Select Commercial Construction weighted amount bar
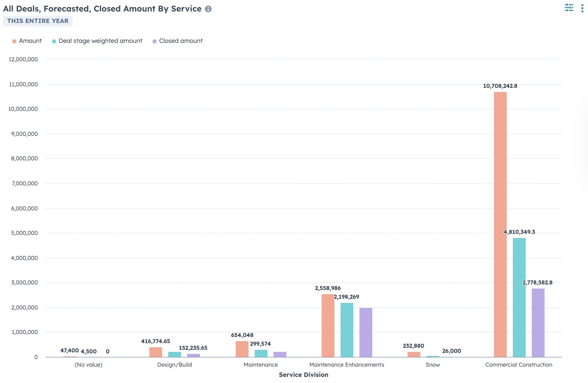 point(519,297)
